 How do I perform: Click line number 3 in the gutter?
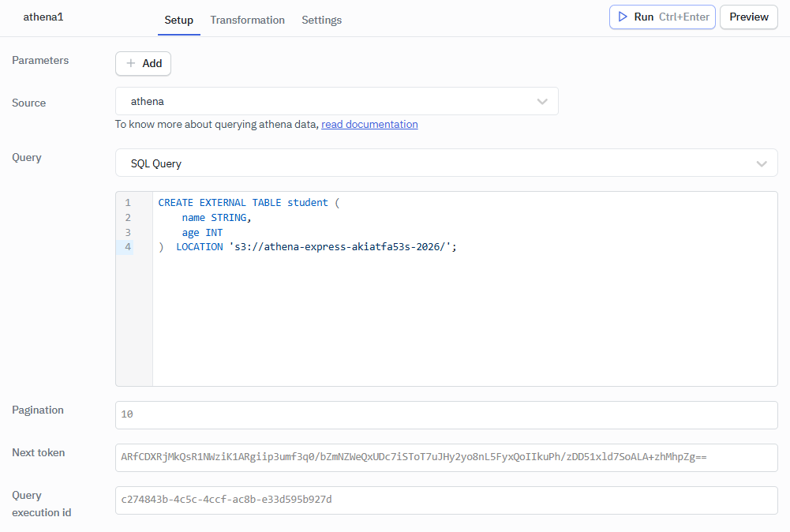127,233
